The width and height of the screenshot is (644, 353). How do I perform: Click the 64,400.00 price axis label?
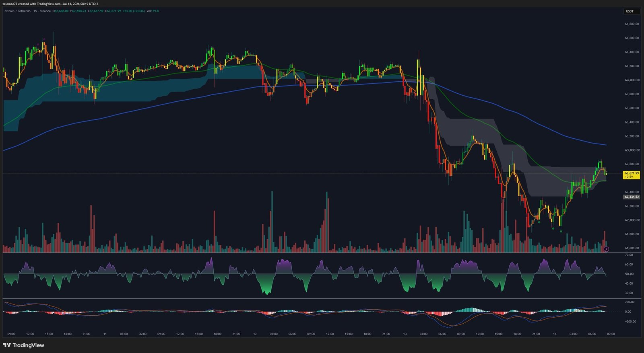pos(632,52)
